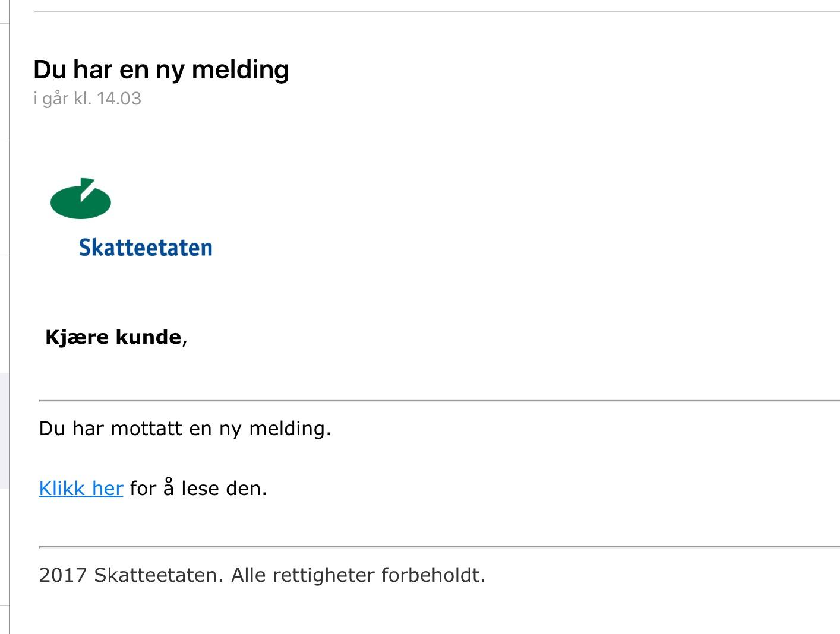Click the phrase "for å lese den."
This screenshot has height=634, width=840.
tap(198, 489)
